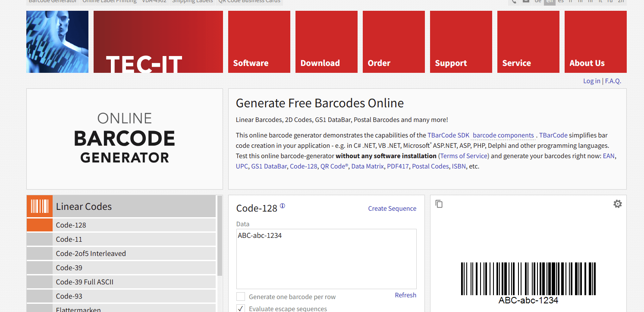The width and height of the screenshot is (644, 312).
Task: Click inside the Data text area
Action: 327,259
